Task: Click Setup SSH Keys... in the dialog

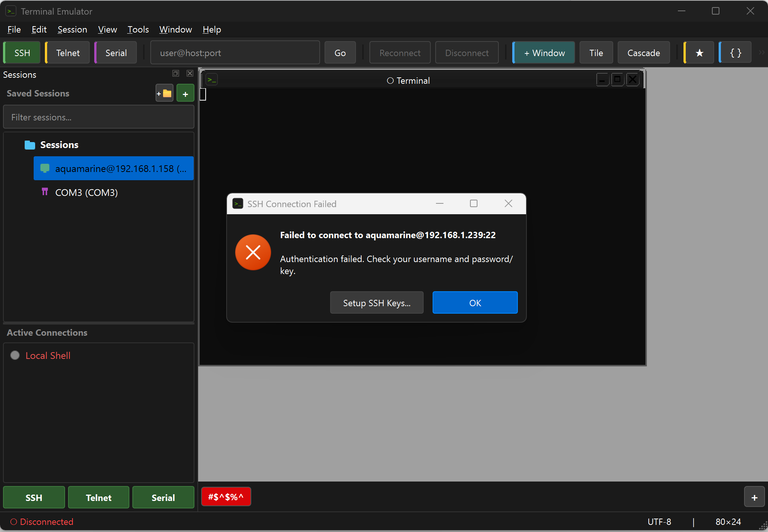Action: 377,302
